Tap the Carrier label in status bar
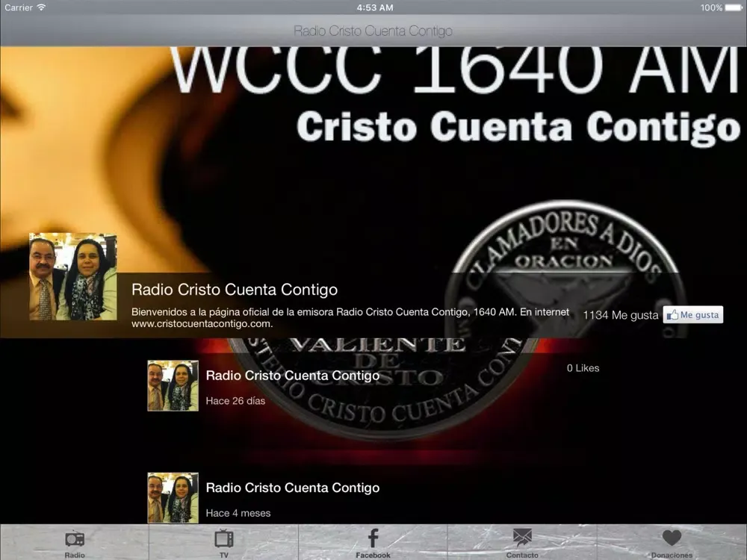 click(19, 7)
